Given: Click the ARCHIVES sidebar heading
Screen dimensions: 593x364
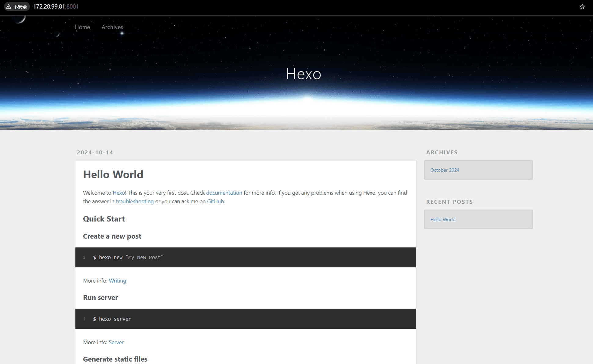Looking at the screenshot, I should pos(442,152).
